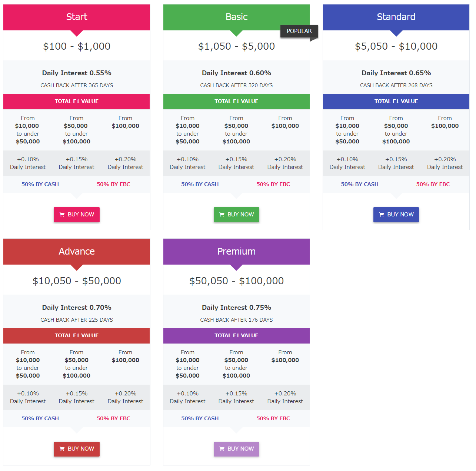Click the cart icon on Standard plan's Buy Now
The width and height of the screenshot is (476, 471).
(382, 215)
